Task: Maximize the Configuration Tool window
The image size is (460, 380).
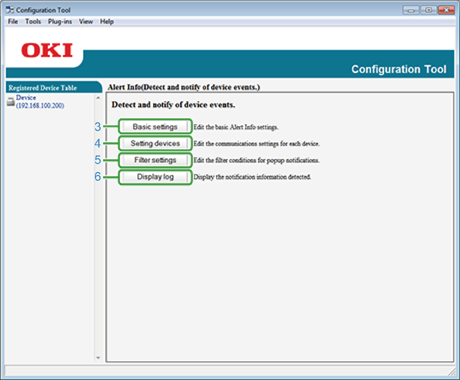Action: point(428,10)
